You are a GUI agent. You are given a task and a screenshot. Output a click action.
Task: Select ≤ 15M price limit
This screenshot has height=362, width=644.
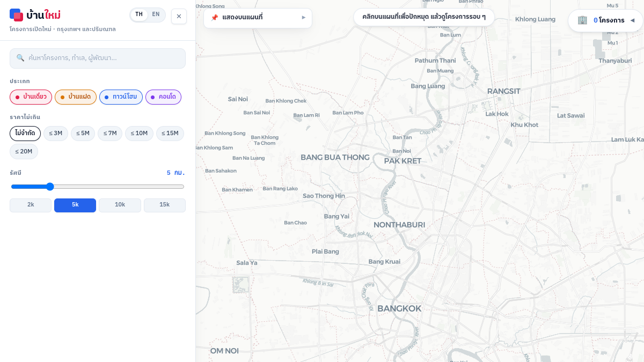(170, 134)
